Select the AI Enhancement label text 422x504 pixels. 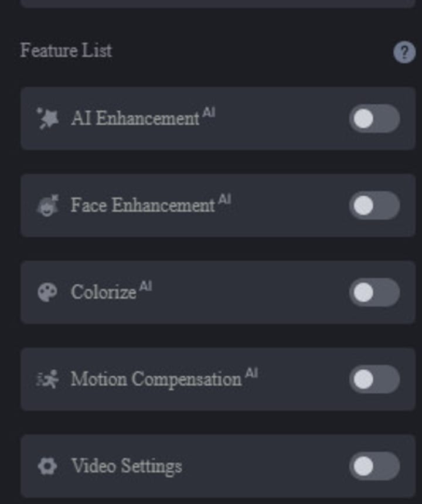135,119
